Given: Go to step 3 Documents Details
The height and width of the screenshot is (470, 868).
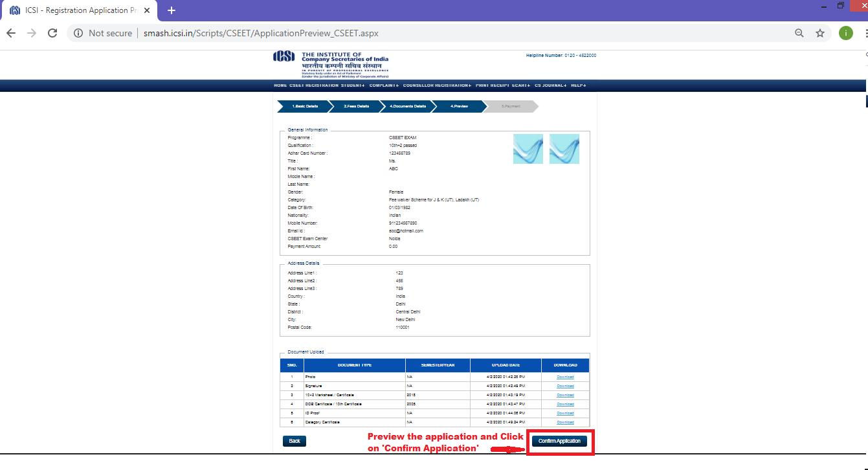Looking at the screenshot, I should pyautogui.click(x=408, y=106).
